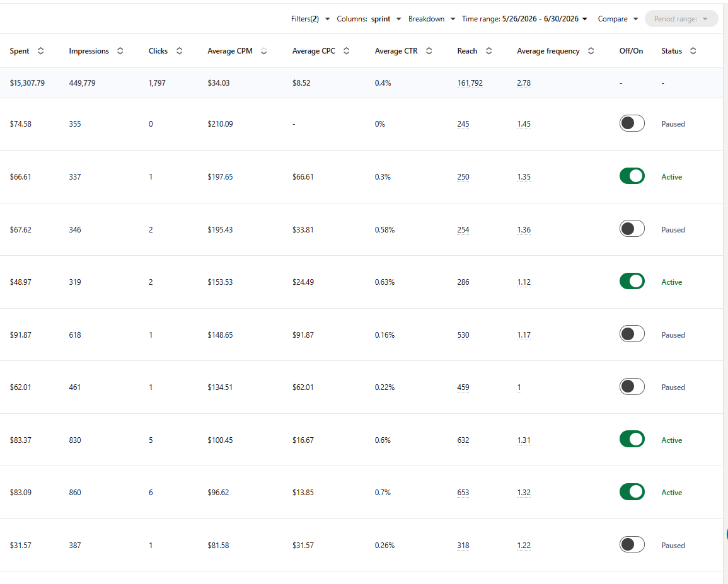Switch on the toggle in the $91.87 row

pyautogui.click(x=632, y=335)
